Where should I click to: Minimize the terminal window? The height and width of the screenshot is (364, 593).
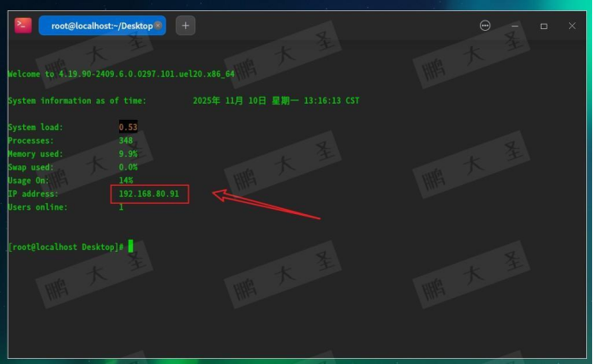515,26
